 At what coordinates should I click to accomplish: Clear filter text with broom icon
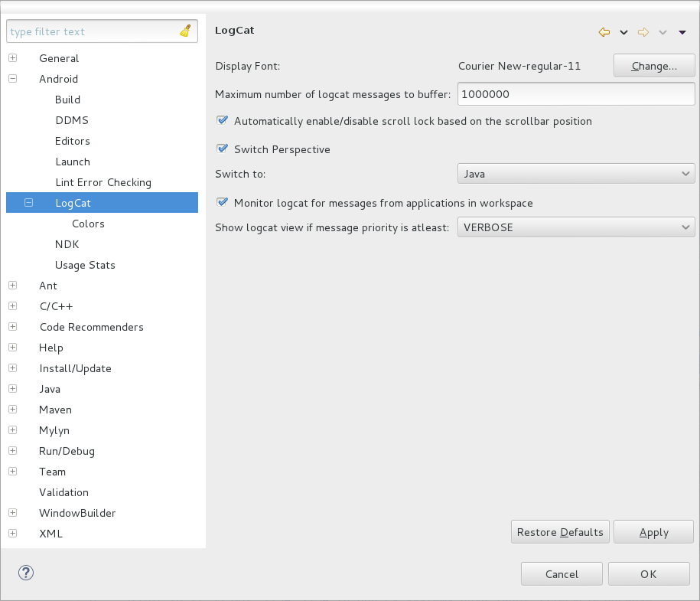pos(185,31)
